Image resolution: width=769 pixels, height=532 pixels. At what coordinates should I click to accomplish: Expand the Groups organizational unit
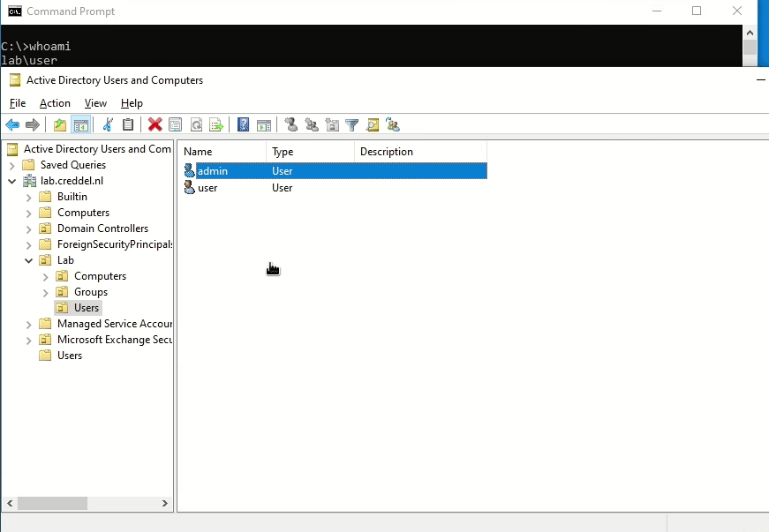(46, 292)
